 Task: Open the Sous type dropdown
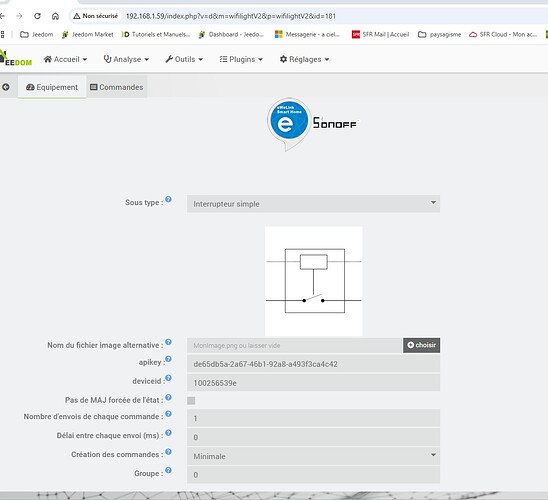[x=313, y=204]
